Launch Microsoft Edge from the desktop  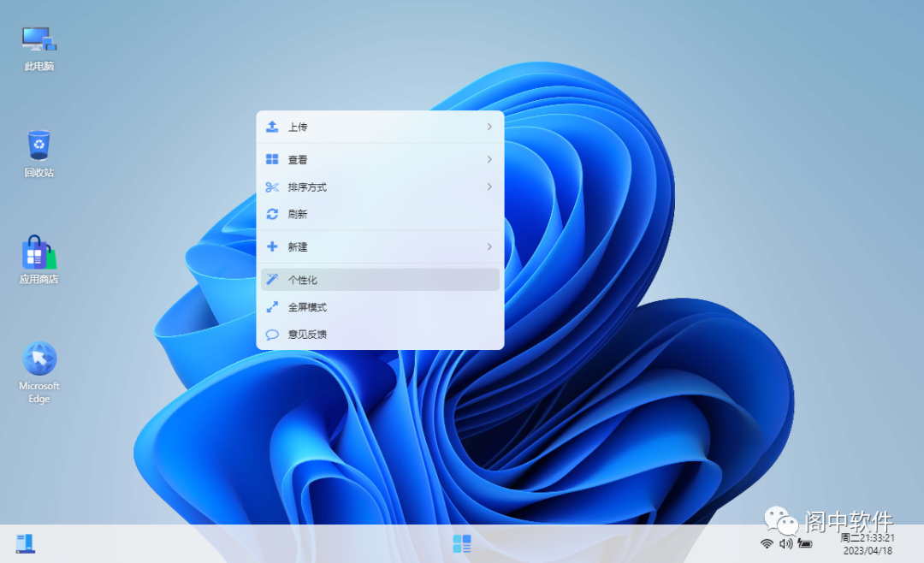click(38, 372)
